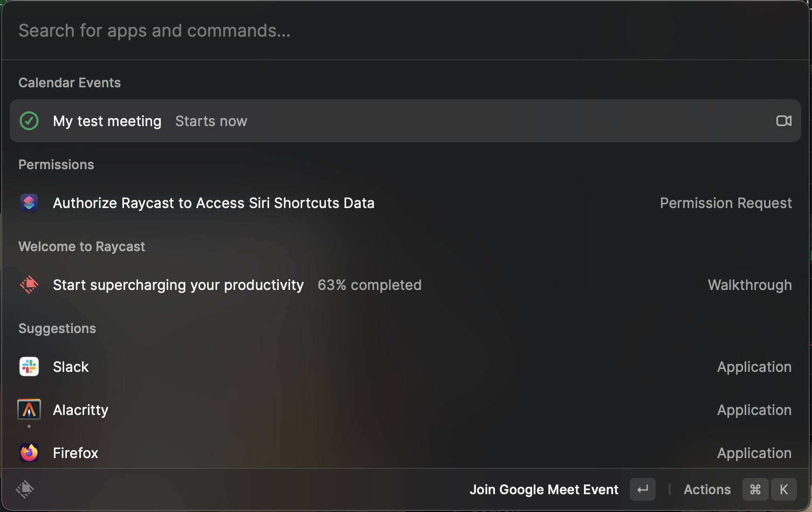The height and width of the screenshot is (512, 812).
Task: Open Start supercharging your productivity walkthrough
Action: pyautogui.click(x=405, y=285)
